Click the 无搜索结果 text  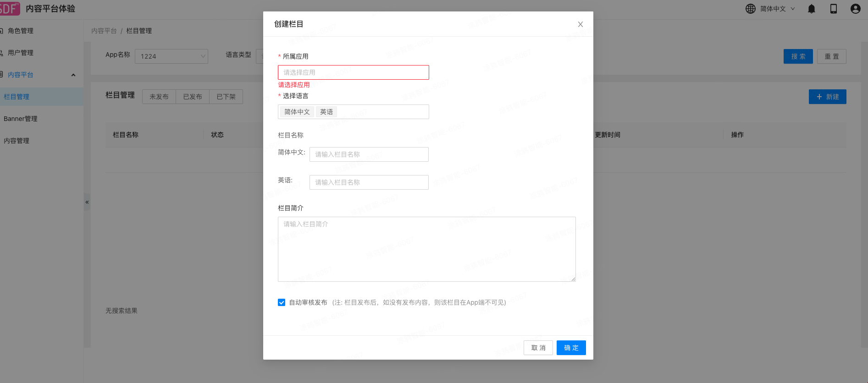coord(122,311)
